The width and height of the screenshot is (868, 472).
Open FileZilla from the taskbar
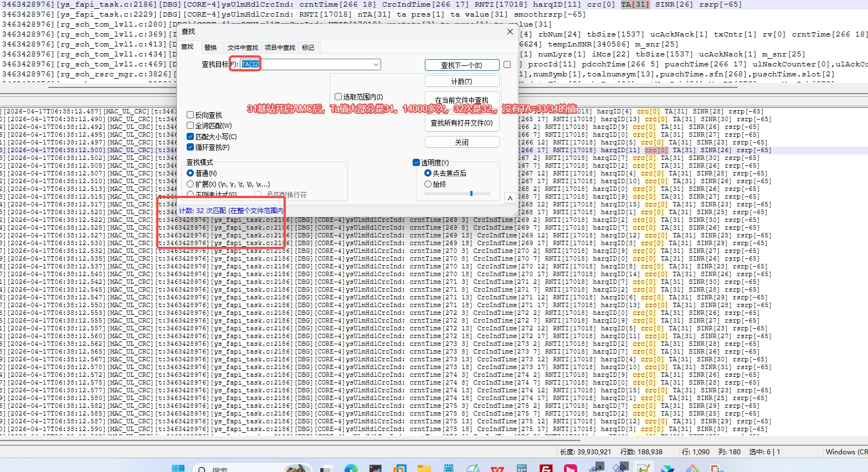tap(547, 468)
